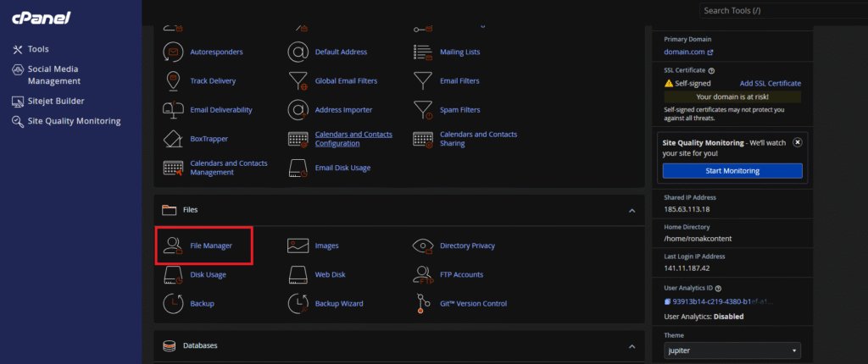This screenshot has width=868, height=364.
Task: Click the Images picture icon
Action: coord(298,245)
